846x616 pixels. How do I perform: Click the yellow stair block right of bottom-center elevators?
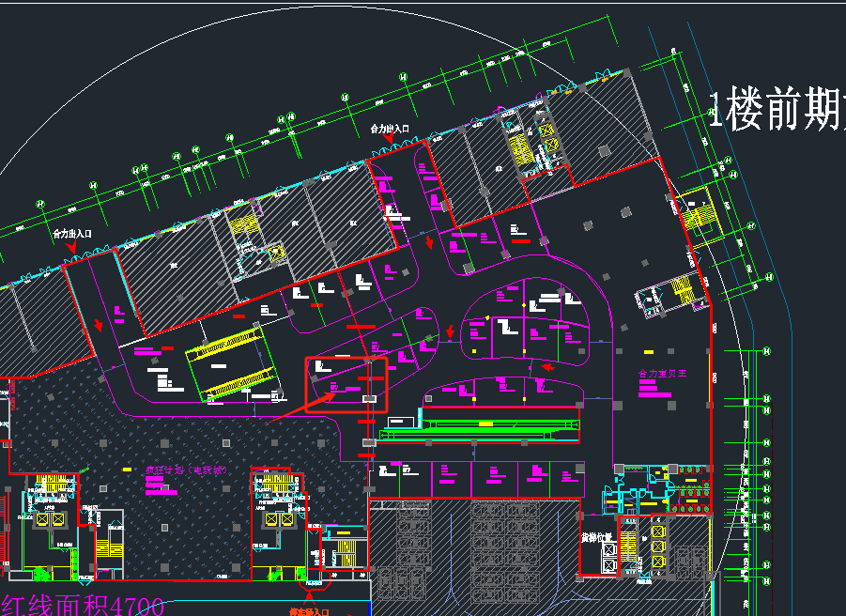(346, 552)
